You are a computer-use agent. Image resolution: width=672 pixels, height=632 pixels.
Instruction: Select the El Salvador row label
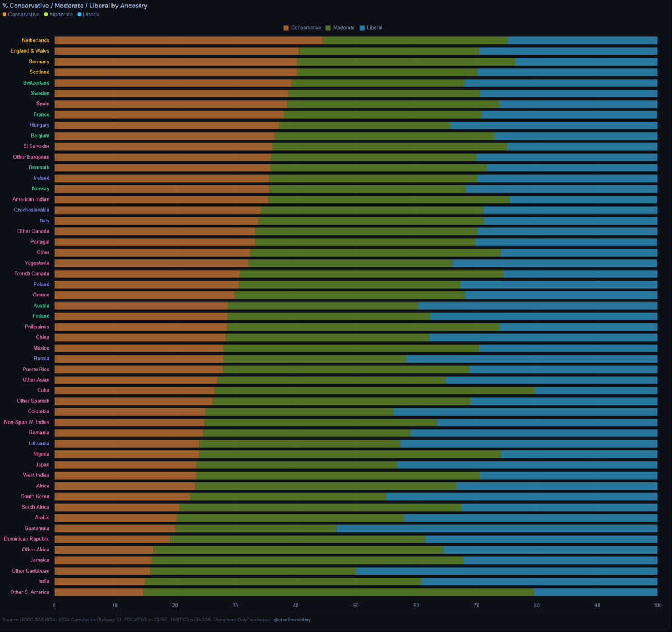pyautogui.click(x=36, y=146)
